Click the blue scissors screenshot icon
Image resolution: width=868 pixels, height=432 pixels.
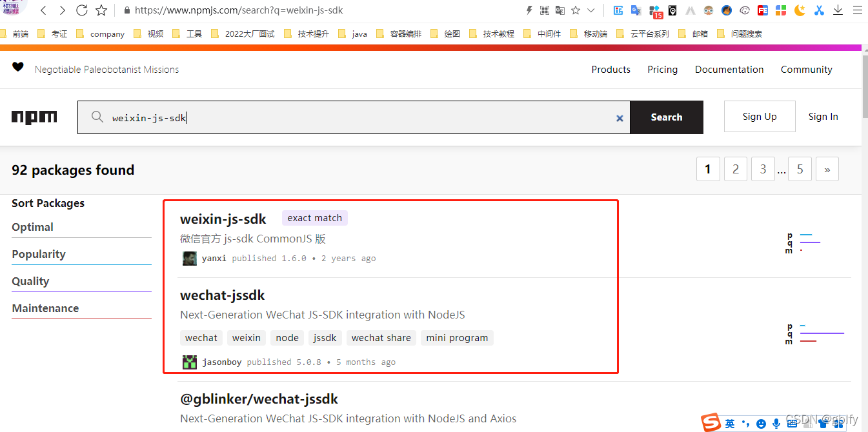(819, 10)
